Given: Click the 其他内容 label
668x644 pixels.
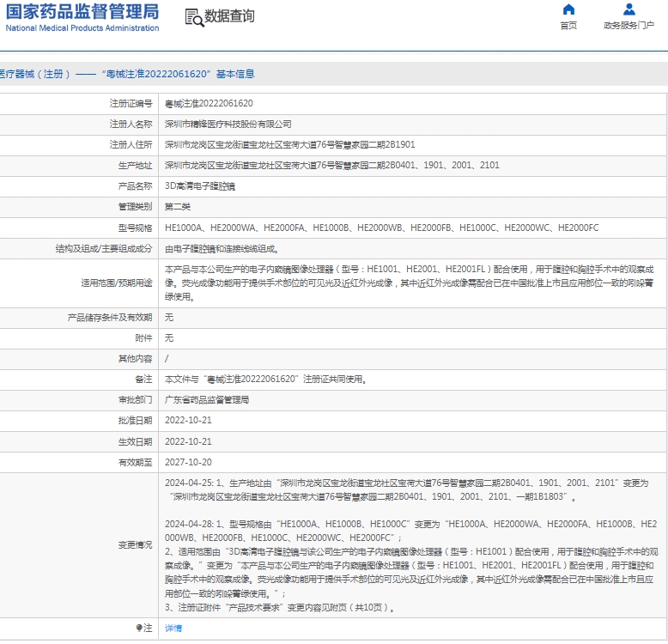Looking at the screenshot, I should [135, 359].
